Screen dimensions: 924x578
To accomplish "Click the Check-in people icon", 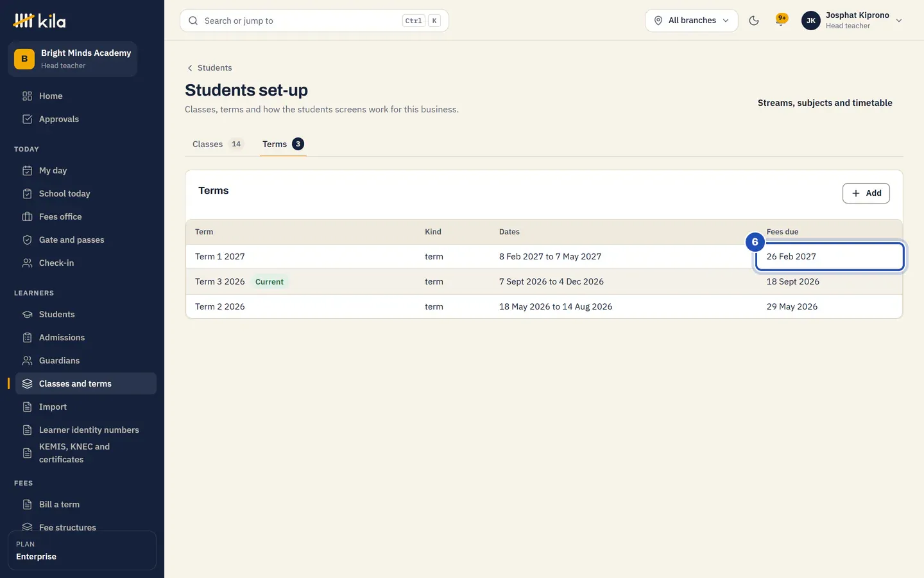I will pos(27,263).
